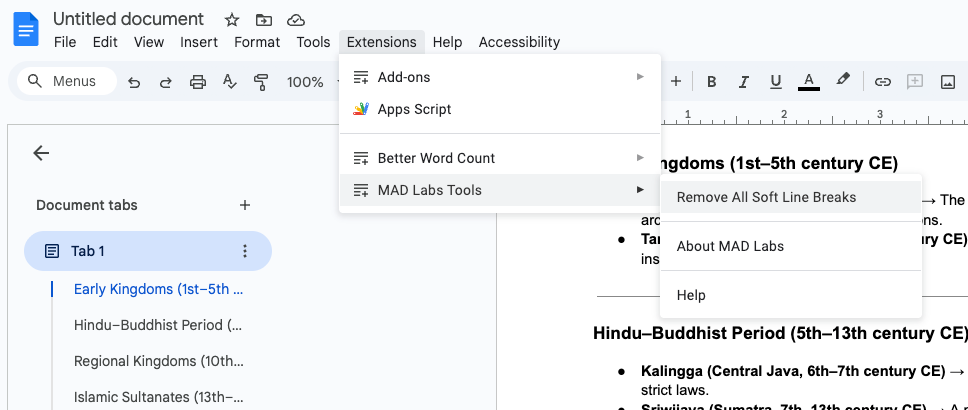
Task: Search the Menus field
Action: [x=67, y=81]
